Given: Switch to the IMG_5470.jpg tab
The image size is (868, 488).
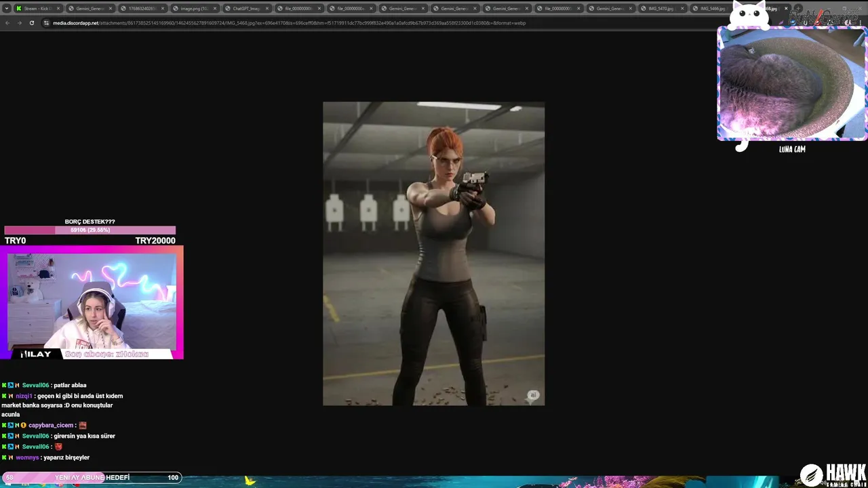Looking at the screenshot, I should 664,9.
